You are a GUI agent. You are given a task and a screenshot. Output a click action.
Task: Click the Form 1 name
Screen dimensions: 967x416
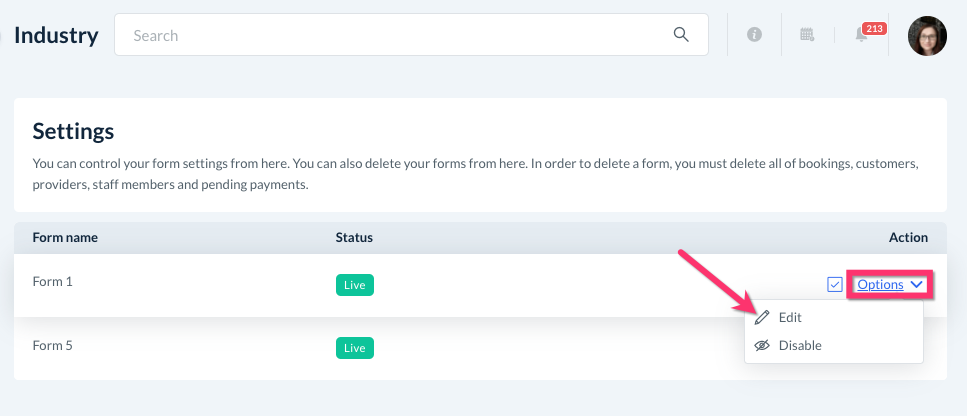click(53, 282)
